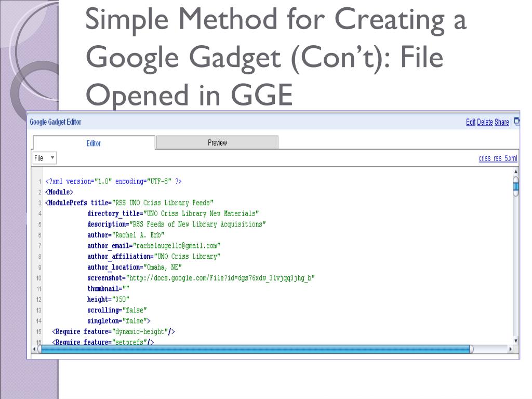Click the pop-out window icon beside Share

point(517,122)
